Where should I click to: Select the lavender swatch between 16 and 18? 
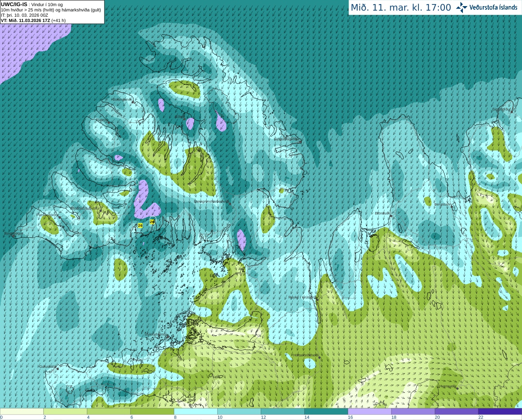[369, 411]
